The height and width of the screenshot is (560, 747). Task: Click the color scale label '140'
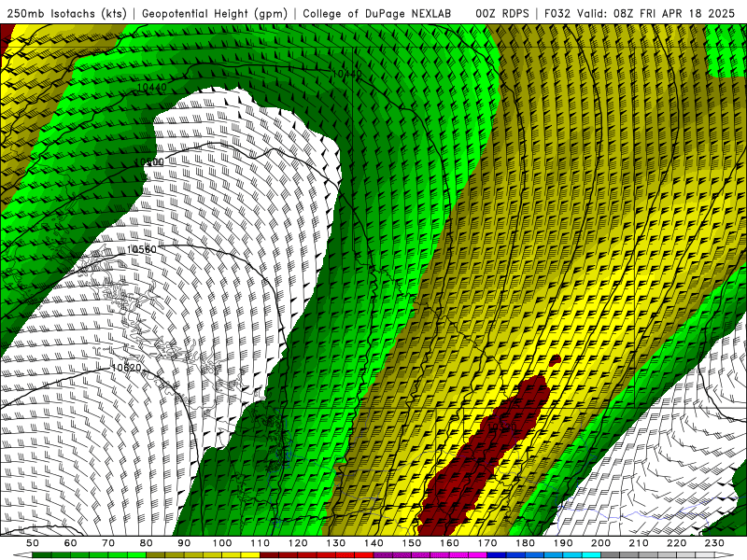373,543
